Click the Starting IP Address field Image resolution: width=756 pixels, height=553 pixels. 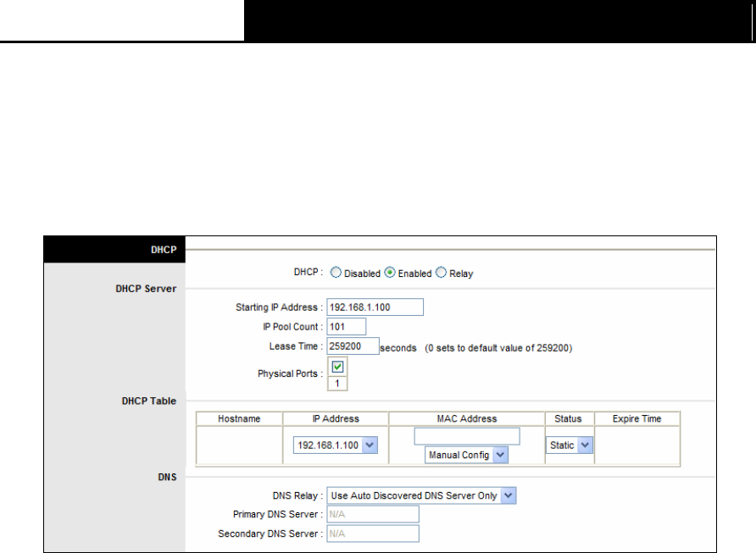click(x=375, y=307)
